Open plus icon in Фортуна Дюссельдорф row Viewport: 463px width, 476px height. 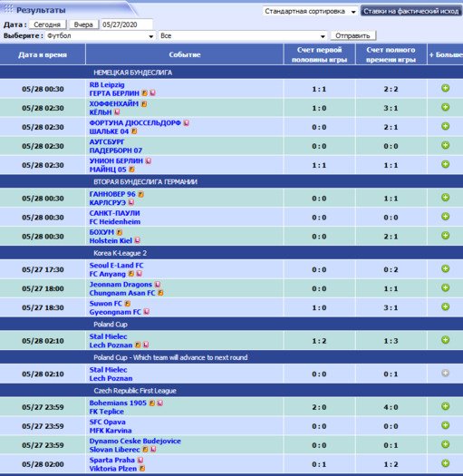(x=445, y=126)
